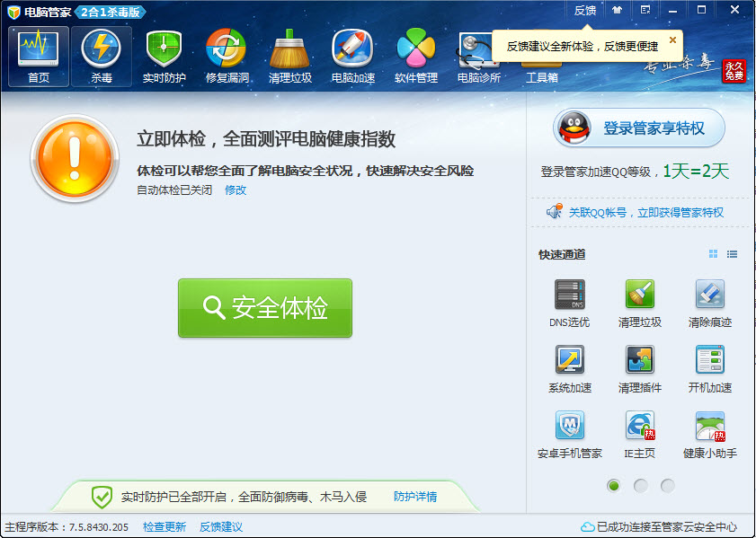Open 实时防护 real-time protection shield
This screenshot has height=538, width=756.
[164, 57]
